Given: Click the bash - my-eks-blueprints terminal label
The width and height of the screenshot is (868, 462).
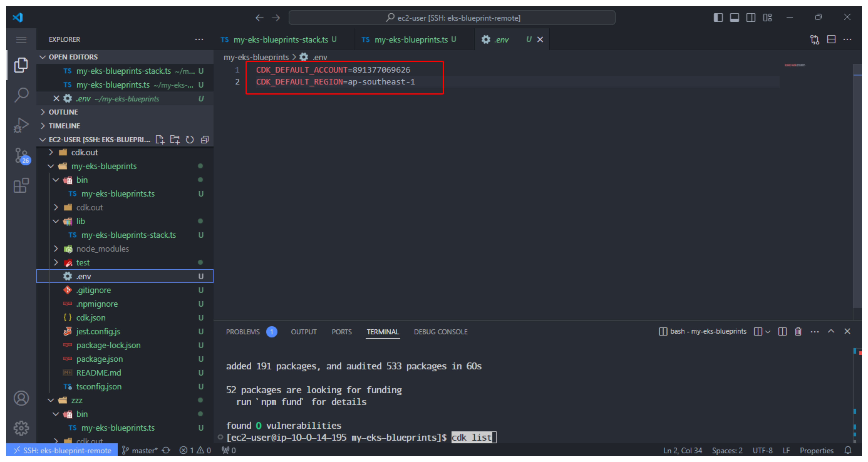Looking at the screenshot, I should [703, 332].
